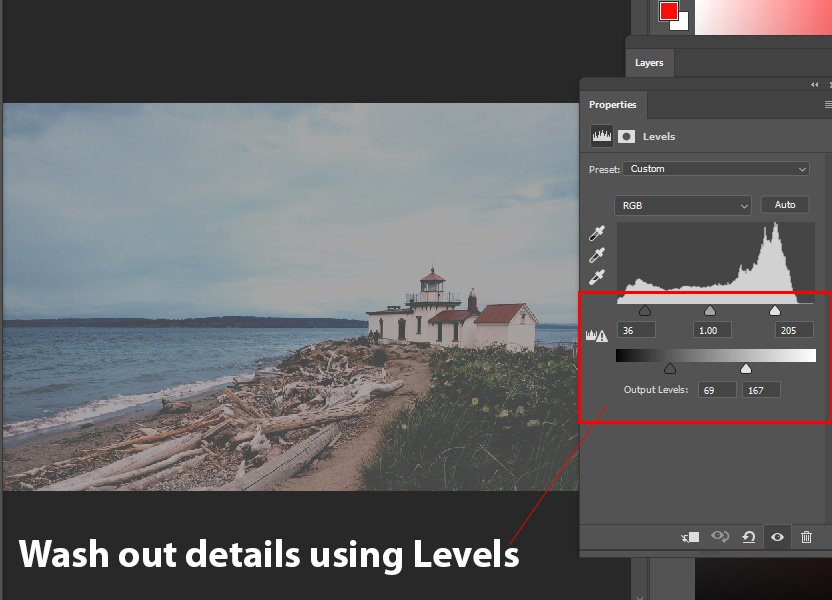
Task: Click the Auto levels button
Action: point(785,205)
